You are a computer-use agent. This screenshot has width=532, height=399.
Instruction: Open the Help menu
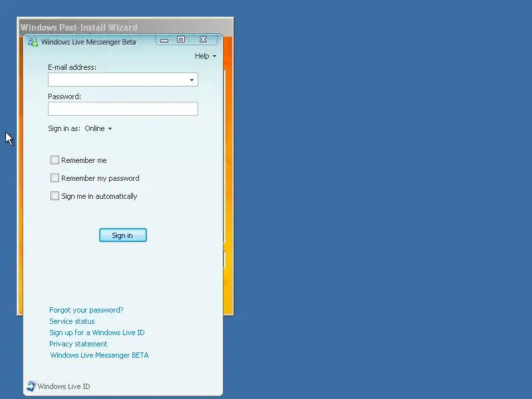coord(205,56)
